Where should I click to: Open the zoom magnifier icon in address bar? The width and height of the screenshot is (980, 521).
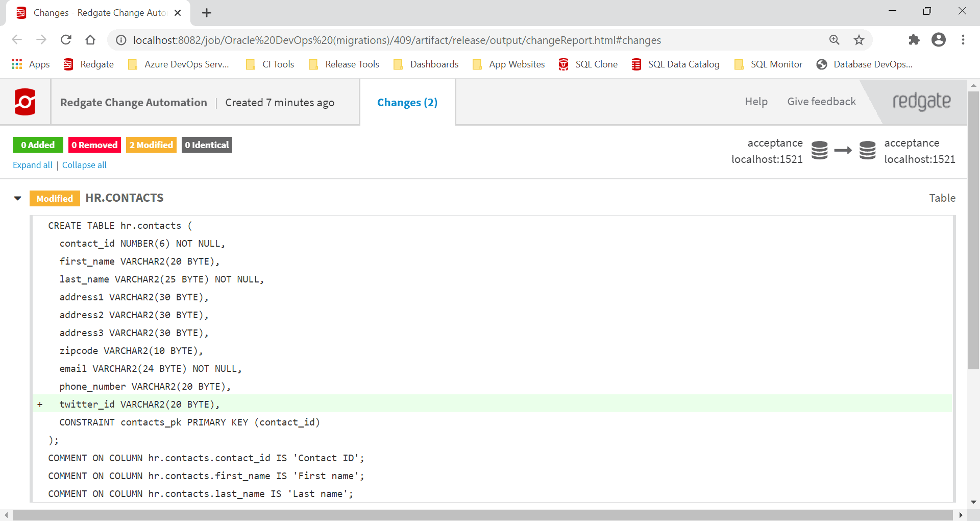(x=835, y=40)
